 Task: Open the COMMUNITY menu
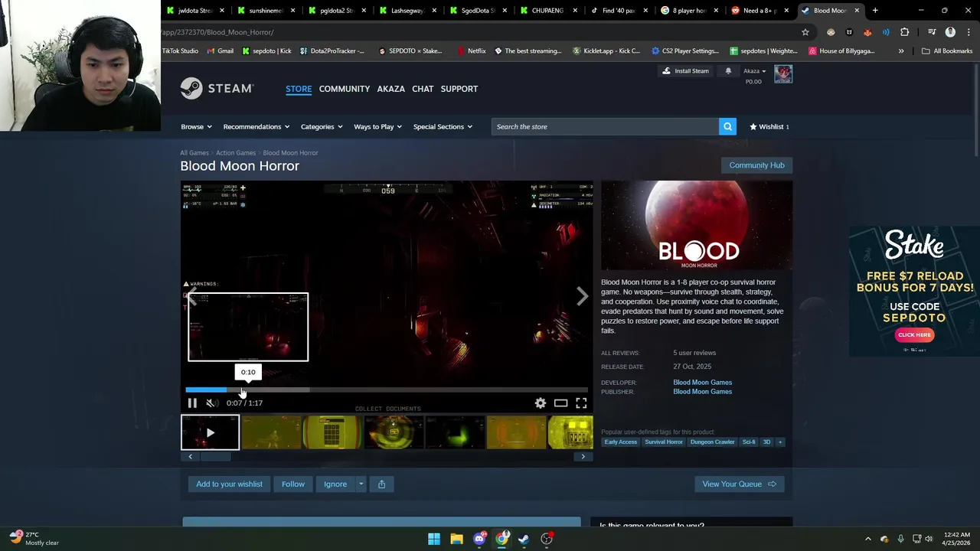345,89
